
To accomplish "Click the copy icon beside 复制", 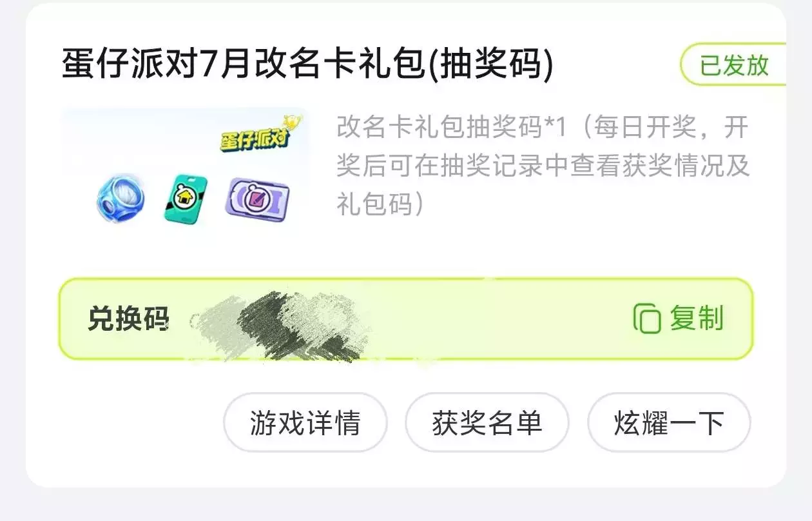I will click(648, 319).
